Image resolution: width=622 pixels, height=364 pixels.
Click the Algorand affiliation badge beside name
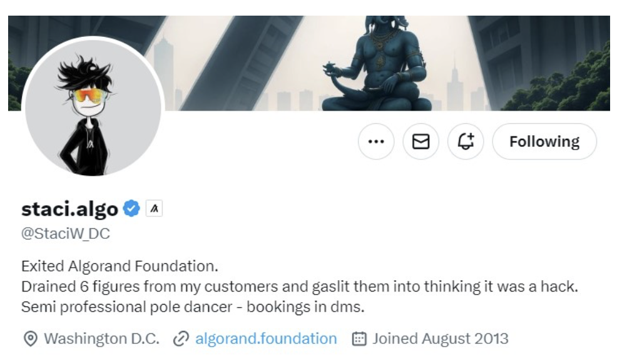pos(154,209)
